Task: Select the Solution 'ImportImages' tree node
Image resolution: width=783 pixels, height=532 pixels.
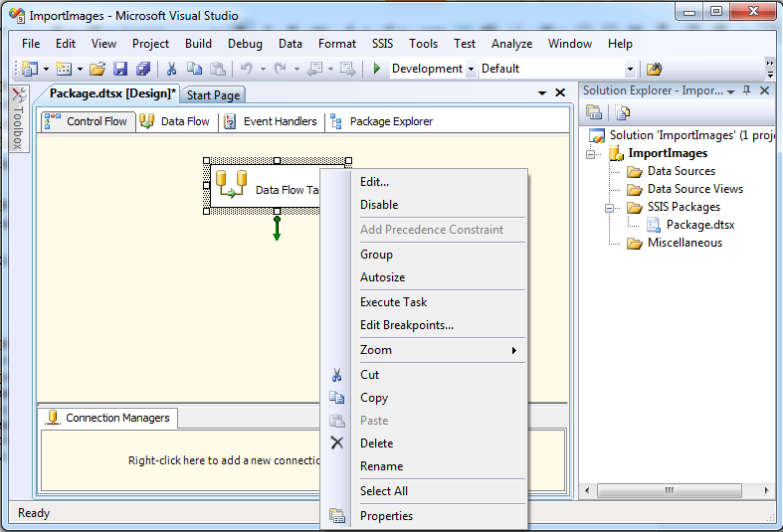Action: click(x=683, y=135)
